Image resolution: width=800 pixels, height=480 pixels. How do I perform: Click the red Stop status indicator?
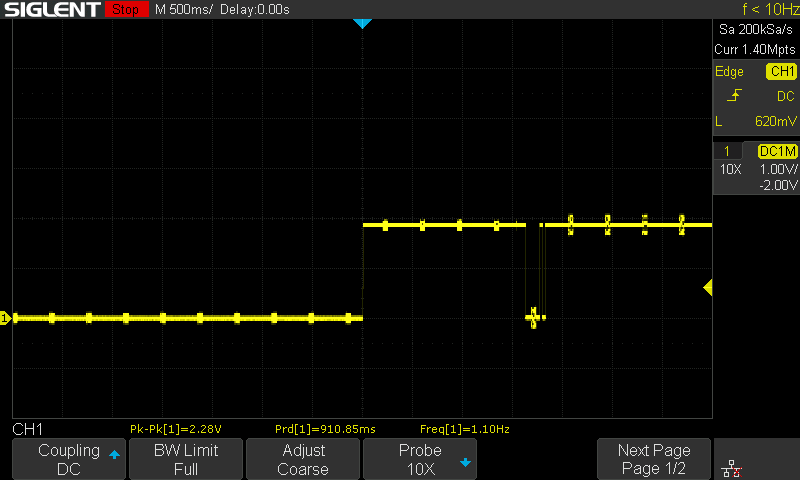126,9
